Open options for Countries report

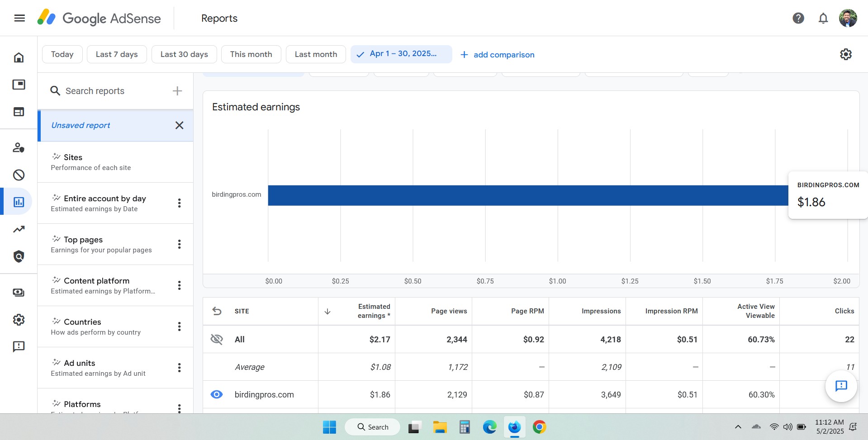tap(179, 326)
